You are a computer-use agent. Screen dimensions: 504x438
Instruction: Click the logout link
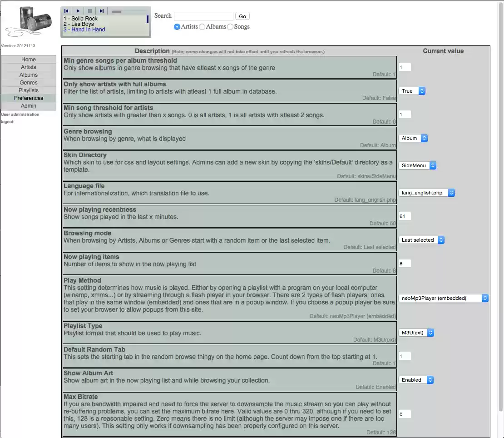6,121
